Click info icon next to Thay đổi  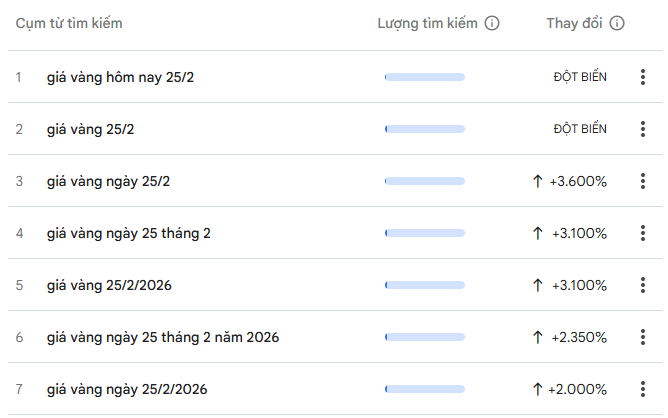(617, 23)
